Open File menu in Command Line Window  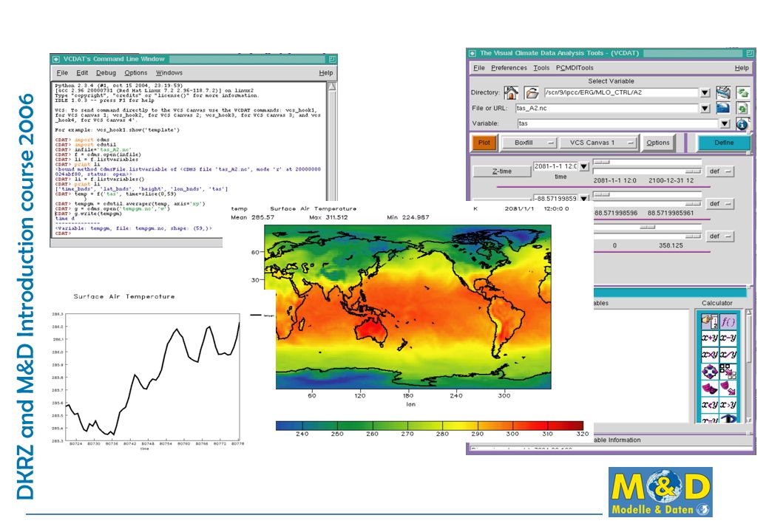(x=62, y=72)
